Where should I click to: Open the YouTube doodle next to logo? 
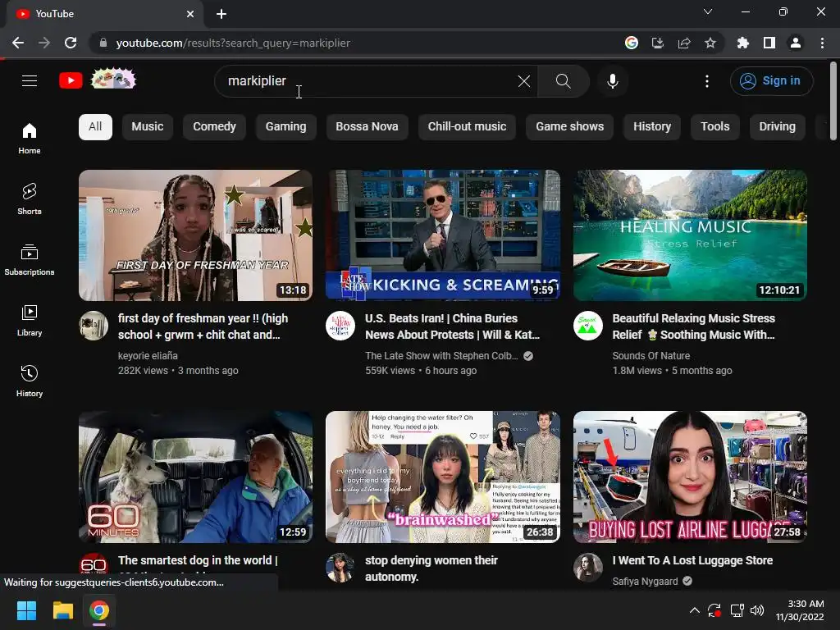point(113,80)
